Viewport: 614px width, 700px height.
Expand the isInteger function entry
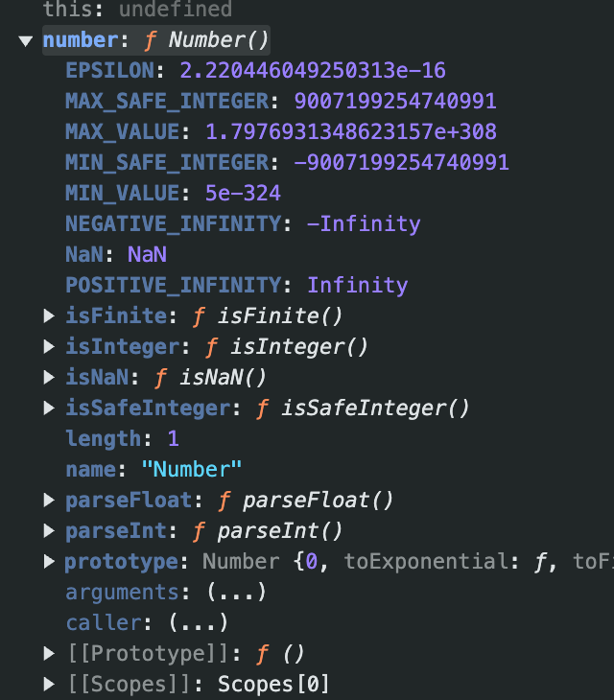click(x=49, y=347)
